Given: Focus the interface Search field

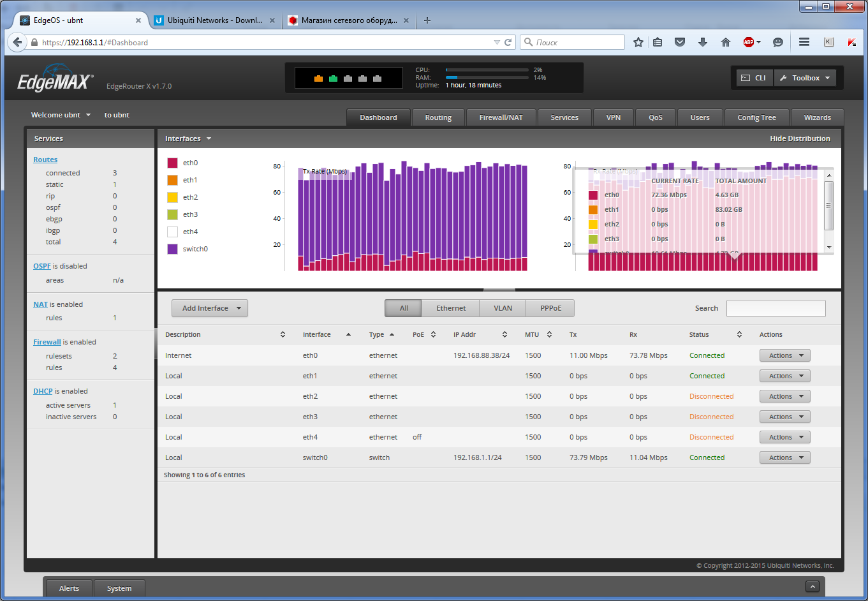Looking at the screenshot, I should [x=776, y=308].
